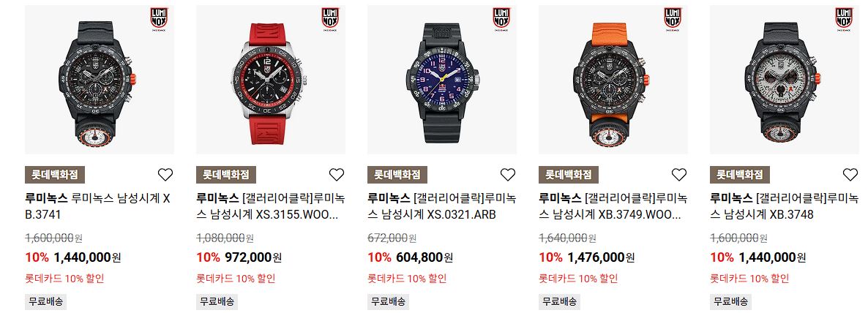Open the blue dial XS.0321.ARB watch image

[442, 80]
